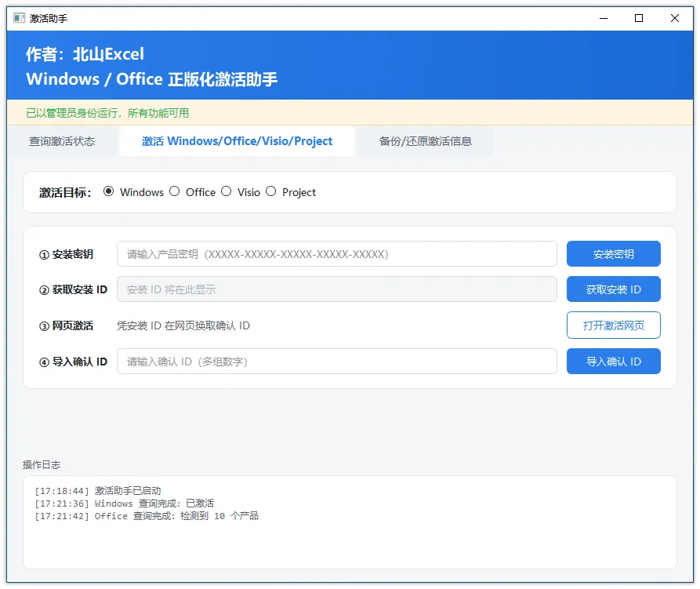The image size is (700, 589).
Task: Click the 操作日志 label
Action: [42, 465]
